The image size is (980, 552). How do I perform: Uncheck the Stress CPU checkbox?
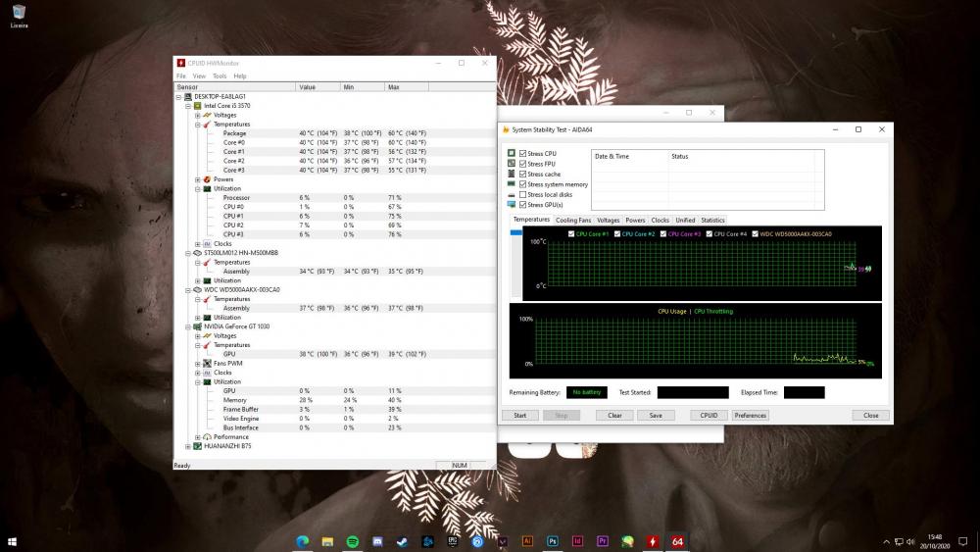click(x=523, y=154)
